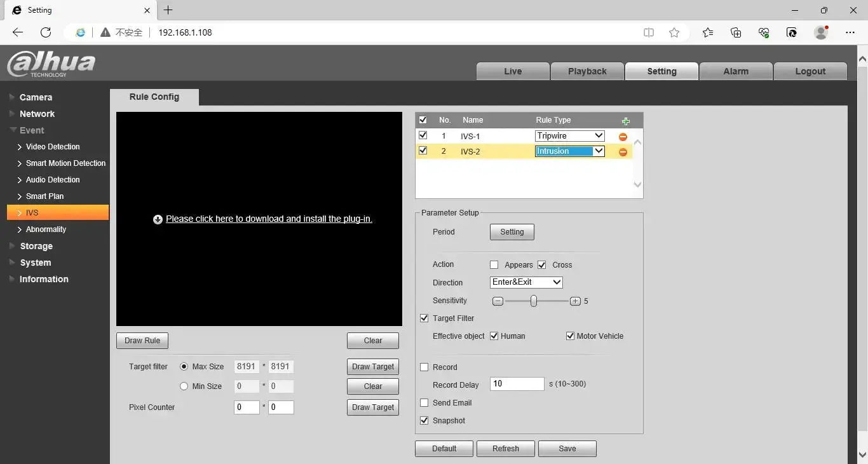This screenshot has height=464, width=868.
Task: Open a new browser tab
Action: coord(168,10)
